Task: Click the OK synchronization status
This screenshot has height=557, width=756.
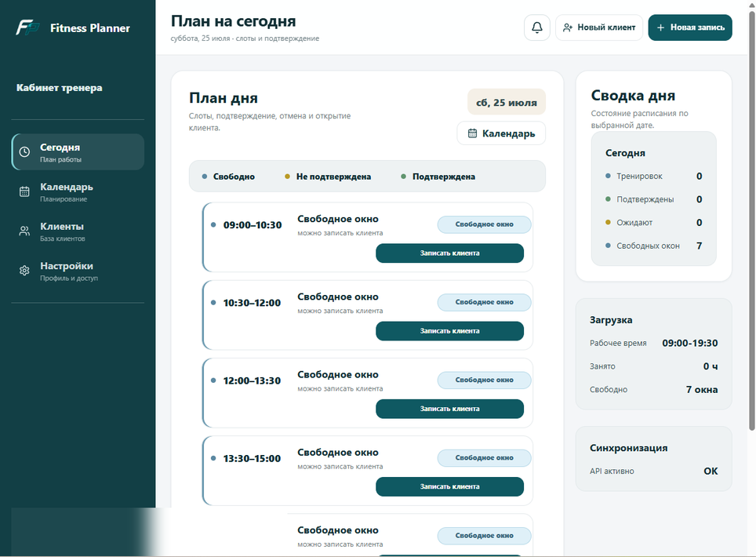Action: (x=711, y=471)
